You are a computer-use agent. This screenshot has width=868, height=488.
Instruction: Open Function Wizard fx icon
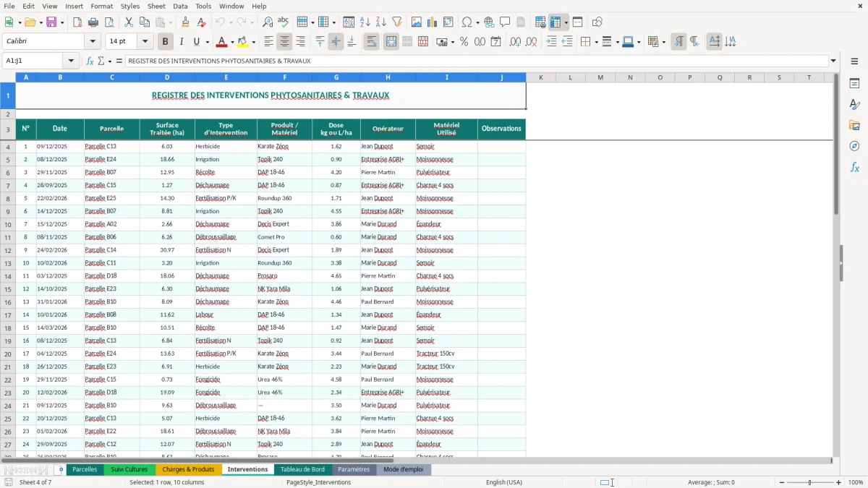pos(90,61)
